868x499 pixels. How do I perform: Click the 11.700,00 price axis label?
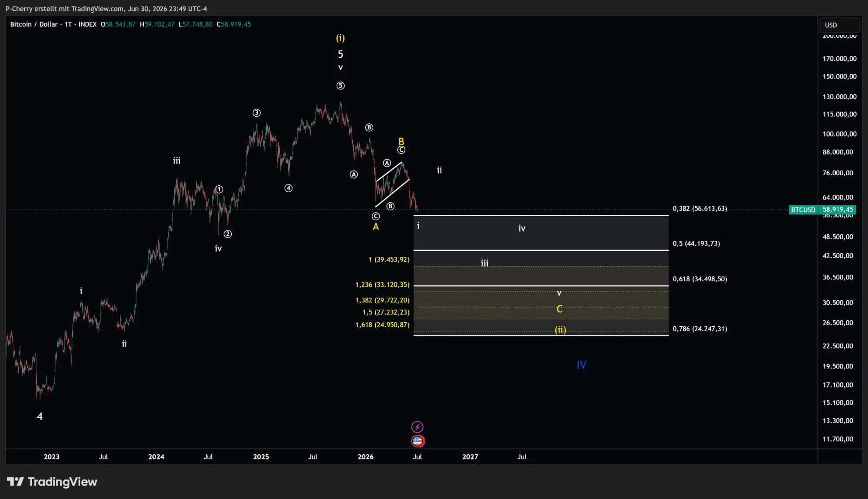(838, 439)
